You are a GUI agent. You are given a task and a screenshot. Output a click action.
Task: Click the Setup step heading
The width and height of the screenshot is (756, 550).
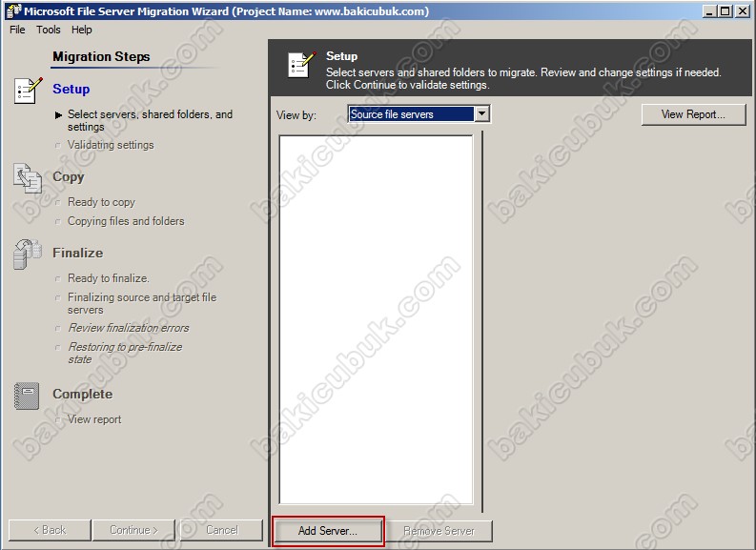point(72,90)
